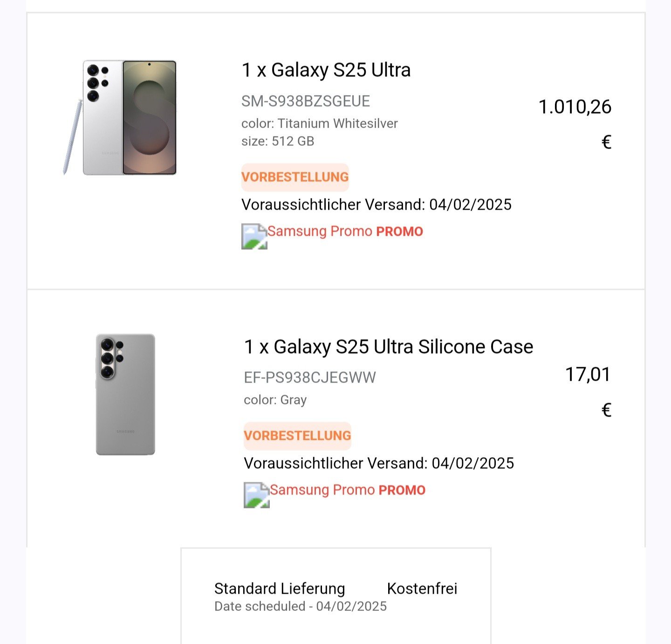This screenshot has height=644, width=671.
Task: Click the 1.010,26 price of the S25 Ultra
Action: (575, 107)
